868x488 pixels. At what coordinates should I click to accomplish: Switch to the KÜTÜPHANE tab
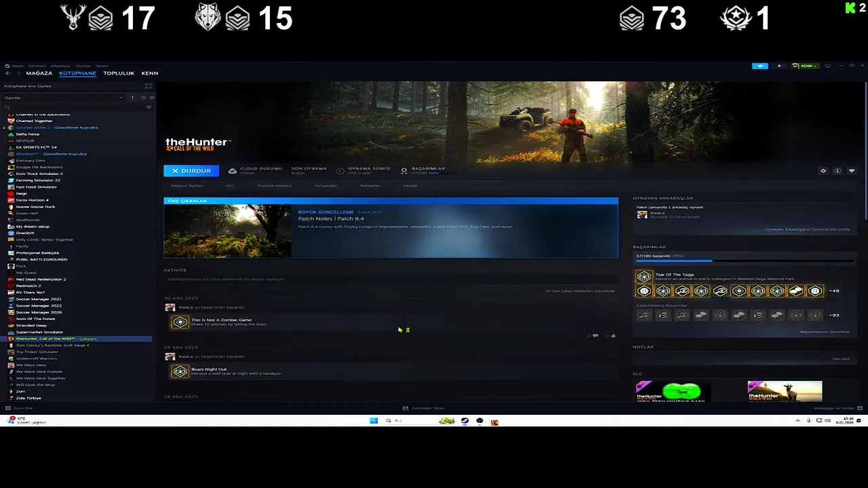click(x=77, y=73)
